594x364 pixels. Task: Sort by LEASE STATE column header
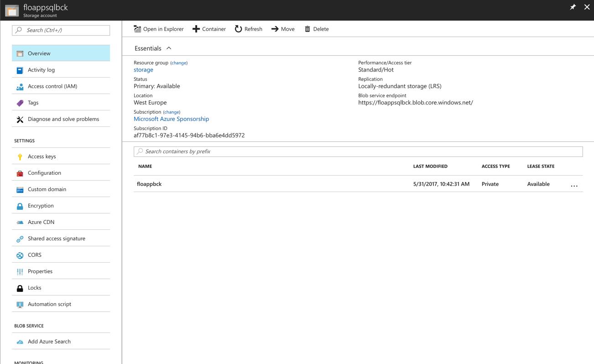541,166
